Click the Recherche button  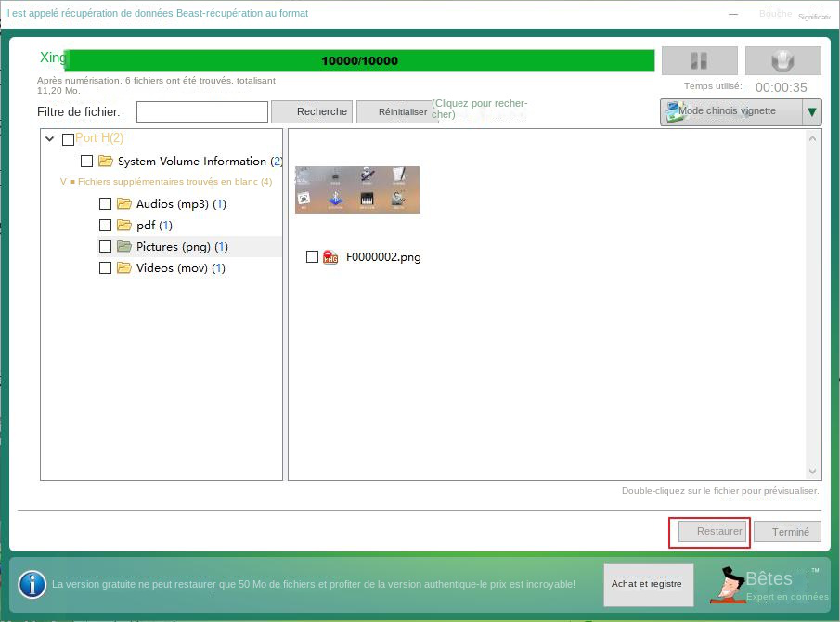click(x=312, y=112)
